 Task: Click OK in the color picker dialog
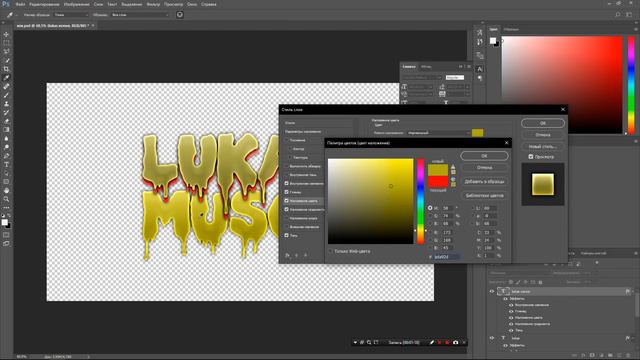pos(484,156)
